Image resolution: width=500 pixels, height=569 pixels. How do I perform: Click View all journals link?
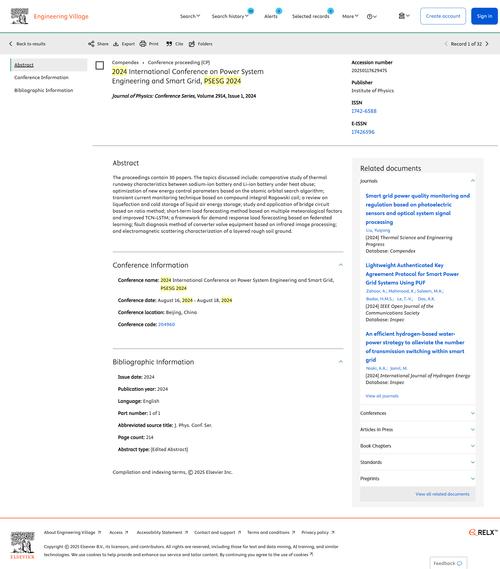(x=382, y=396)
